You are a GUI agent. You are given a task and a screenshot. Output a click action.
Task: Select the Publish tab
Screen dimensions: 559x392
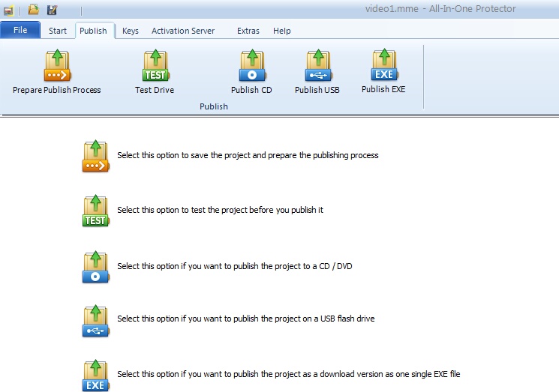[93, 31]
